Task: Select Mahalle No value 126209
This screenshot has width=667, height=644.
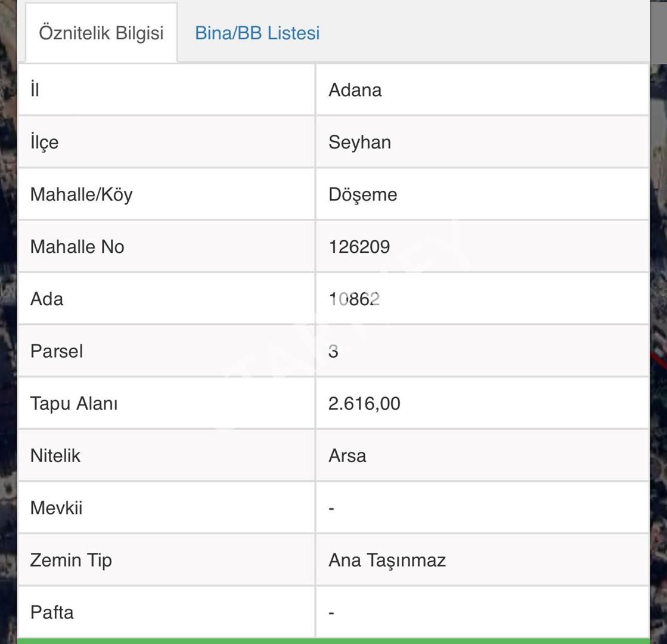Action: [359, 247]
